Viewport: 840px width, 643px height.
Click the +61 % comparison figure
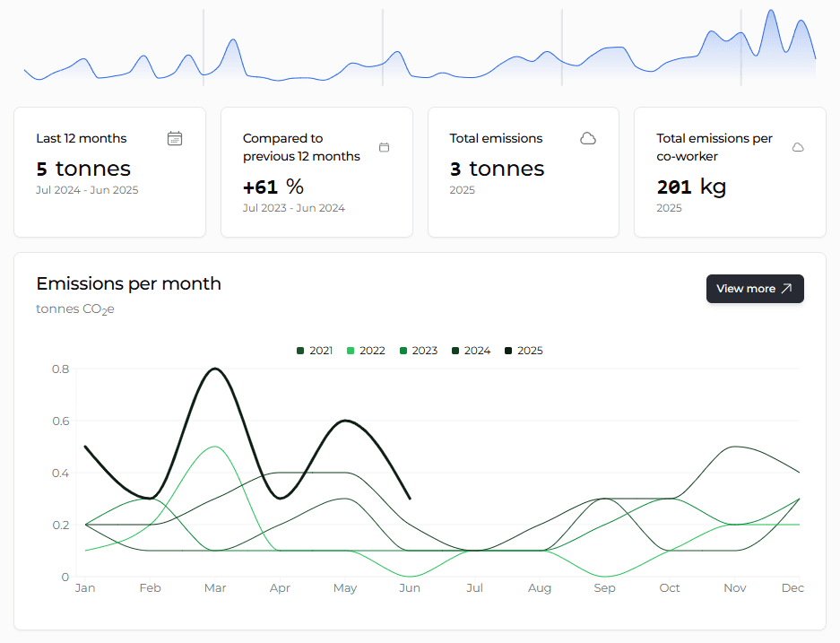[273, 187]
